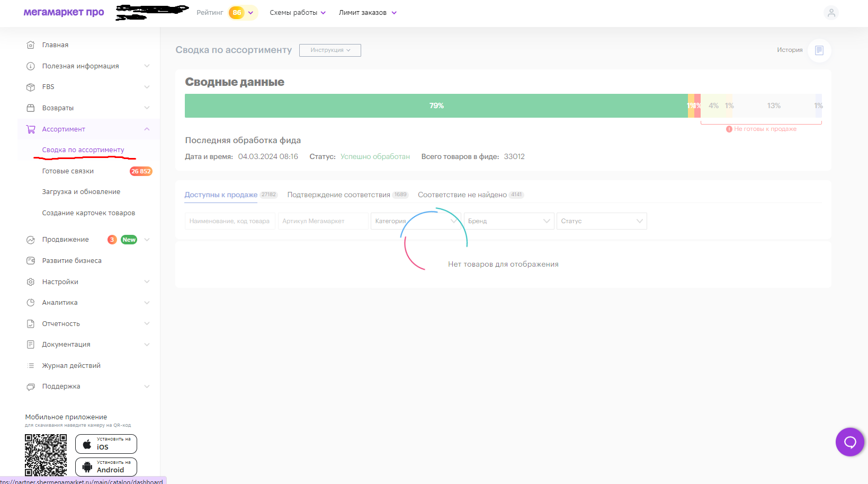Open the support chat bubble
This screenshot has width=868, height=484.
[849, 442]
